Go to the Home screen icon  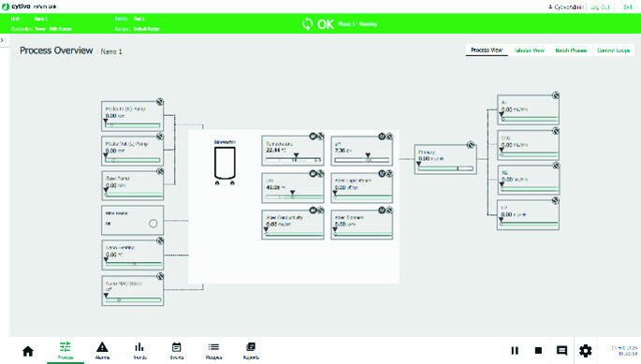click(x=28, y=351)
